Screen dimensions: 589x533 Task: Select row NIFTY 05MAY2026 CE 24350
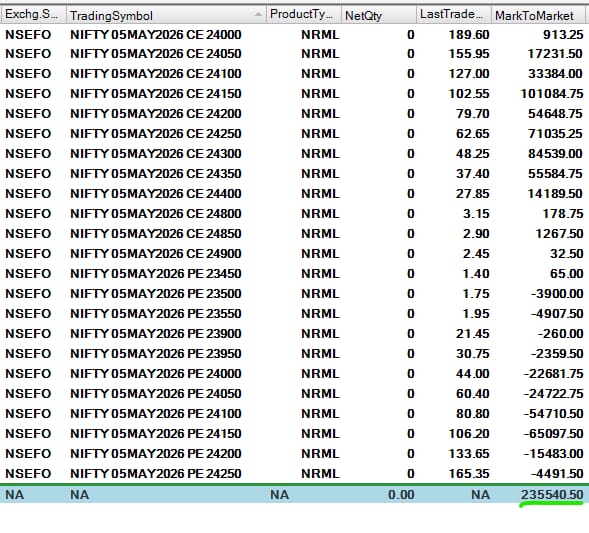[x=294, y=174]
